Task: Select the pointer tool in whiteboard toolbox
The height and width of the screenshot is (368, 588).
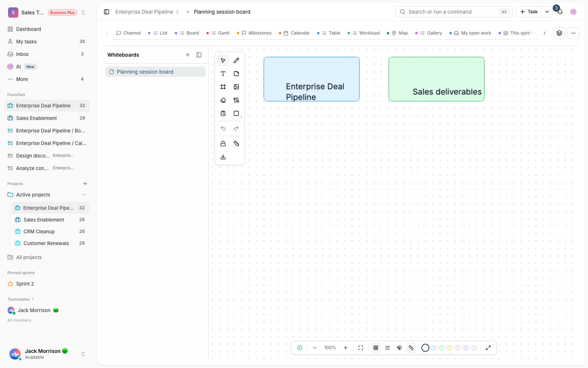Action: click(x=223, y=60)
